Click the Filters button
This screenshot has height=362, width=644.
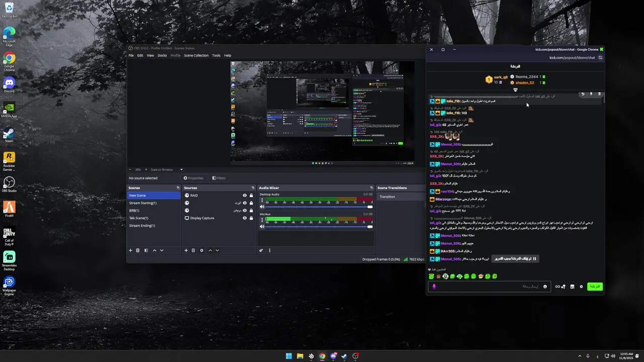[219, 178]
